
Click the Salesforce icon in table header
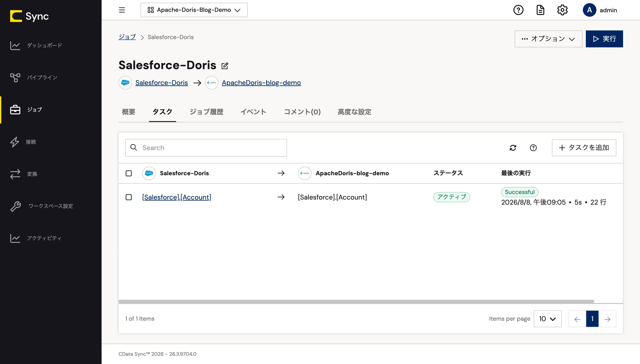point(149,173)
